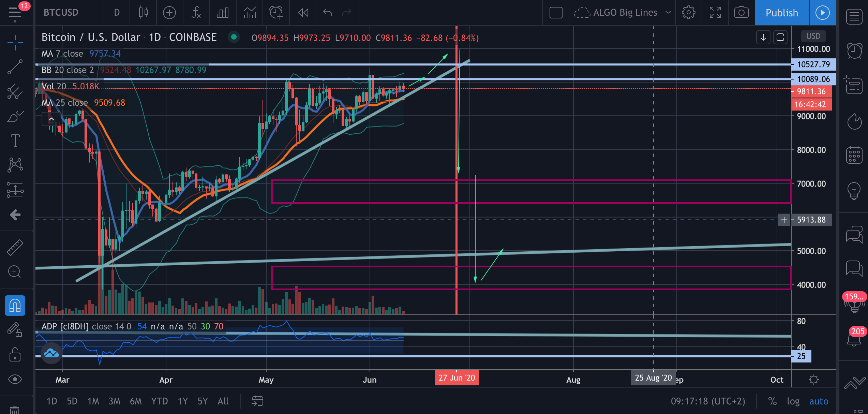Viewport: 868px width, 414px height.
Task: Select the text annotation tool
Action: (x=15, y=141)
